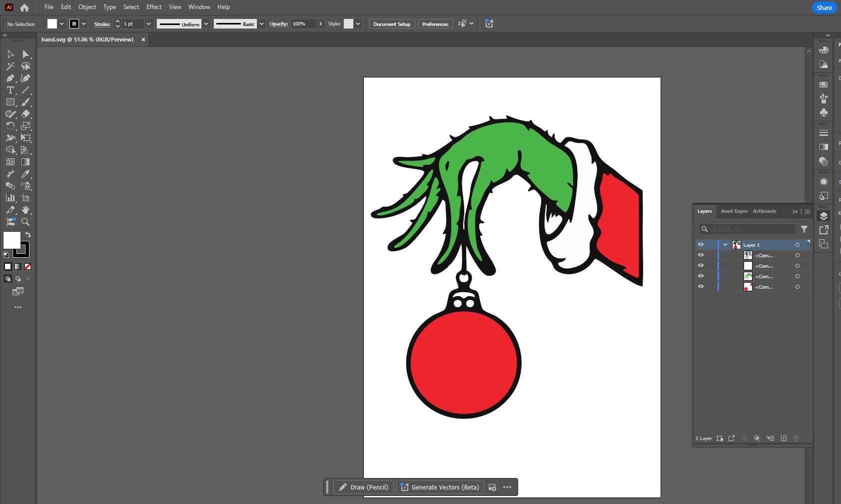841x504 pixels.
Task: Open the stroke weight dropdown
Action: (148, 23)
